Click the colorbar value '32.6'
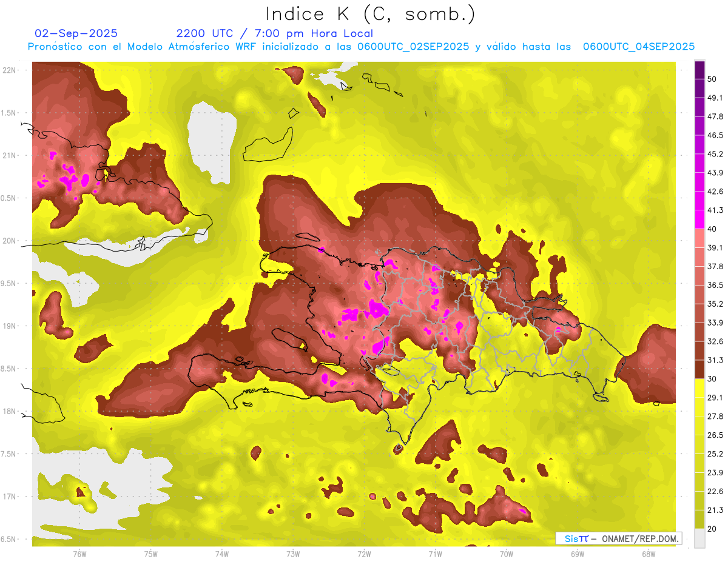 [715, 341]
